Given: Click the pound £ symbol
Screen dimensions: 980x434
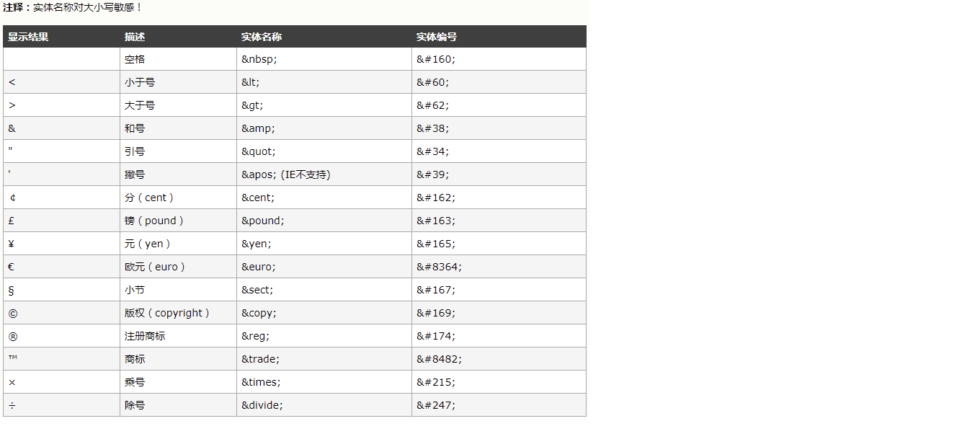Looking at the screenshot, I should (x=12, y=221).
